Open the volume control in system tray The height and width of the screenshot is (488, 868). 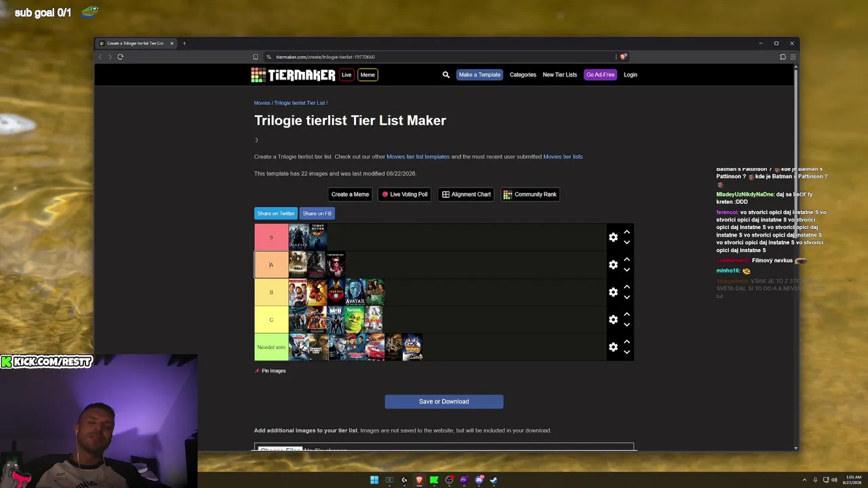pyautogui.click(x=834, y=480)
